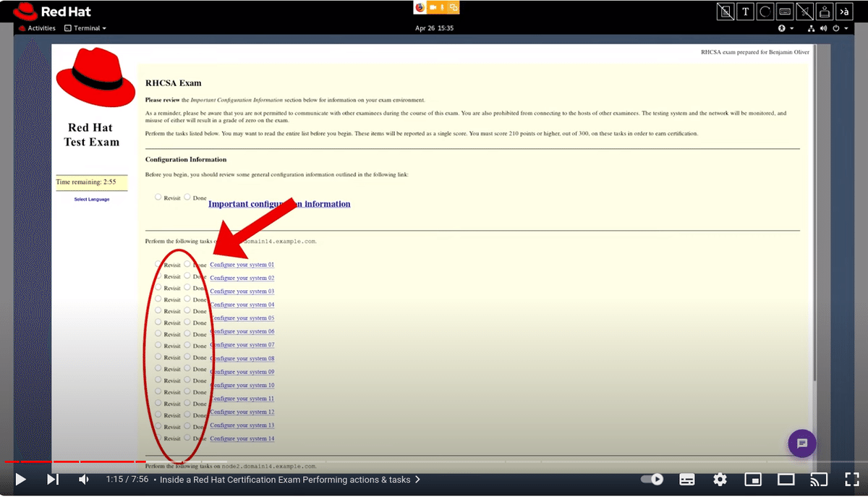The width and height of the screenshot is (868, 497).
Task: Toggle YouTube autoplay switch
Action: [x=652, y=480]
